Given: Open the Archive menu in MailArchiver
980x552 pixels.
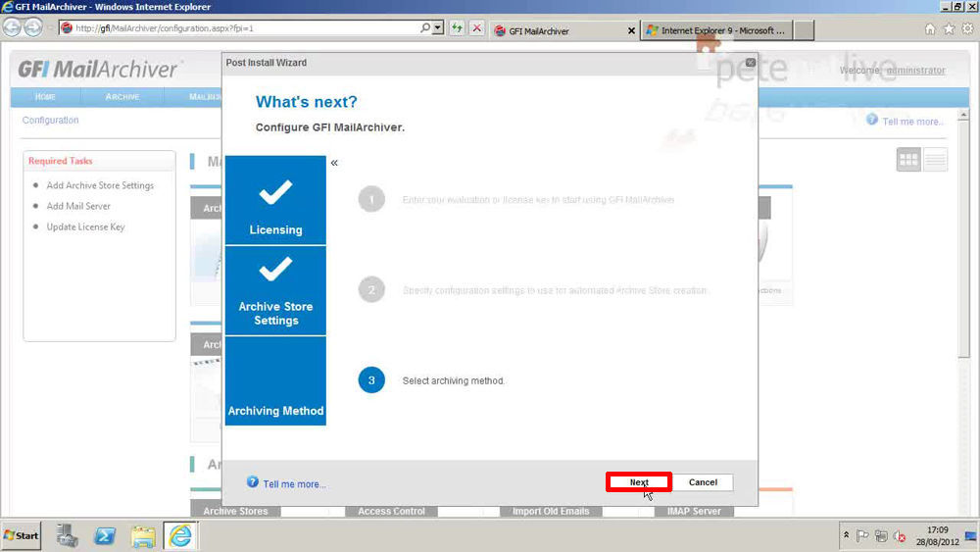Looking at the screenshot, I should (122, 97).
